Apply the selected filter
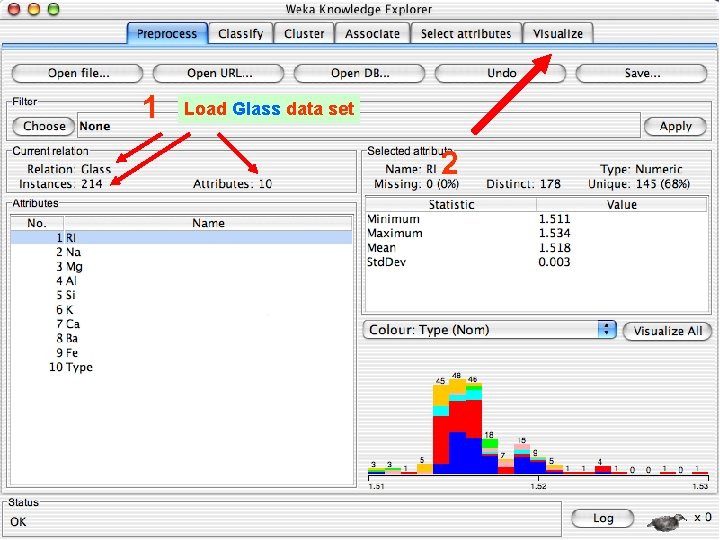 675,126
